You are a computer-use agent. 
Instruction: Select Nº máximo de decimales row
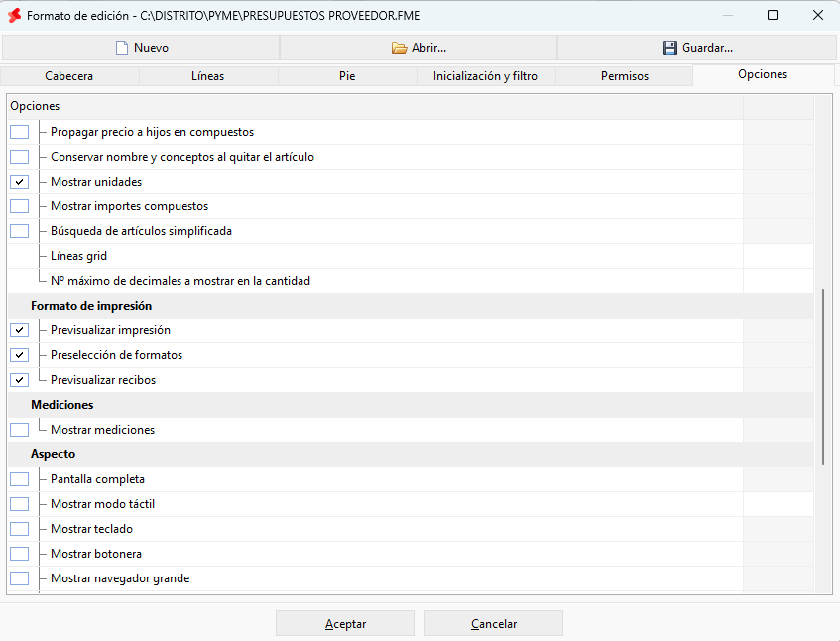(x=411, y=281)
